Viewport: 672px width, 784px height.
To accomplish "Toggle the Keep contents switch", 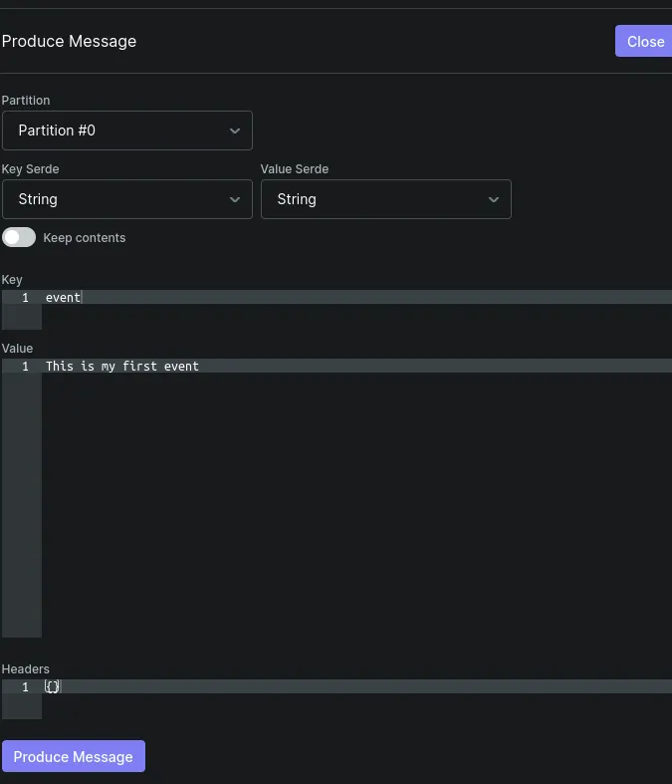I will point(19,237).
